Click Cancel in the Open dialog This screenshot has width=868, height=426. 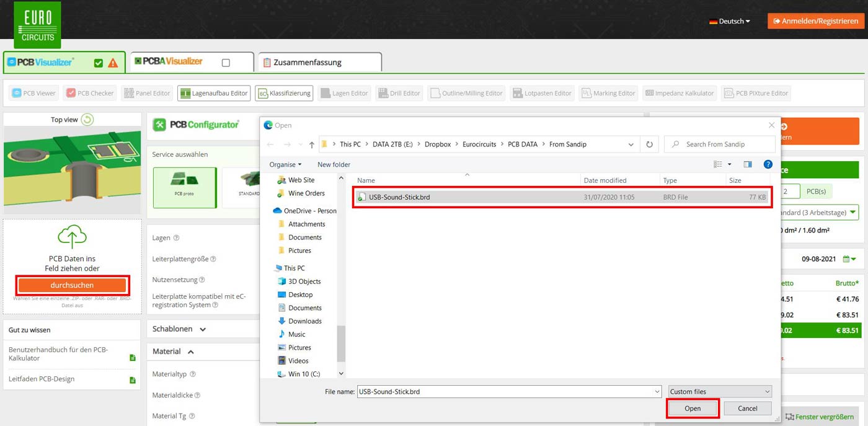[747, 408]
